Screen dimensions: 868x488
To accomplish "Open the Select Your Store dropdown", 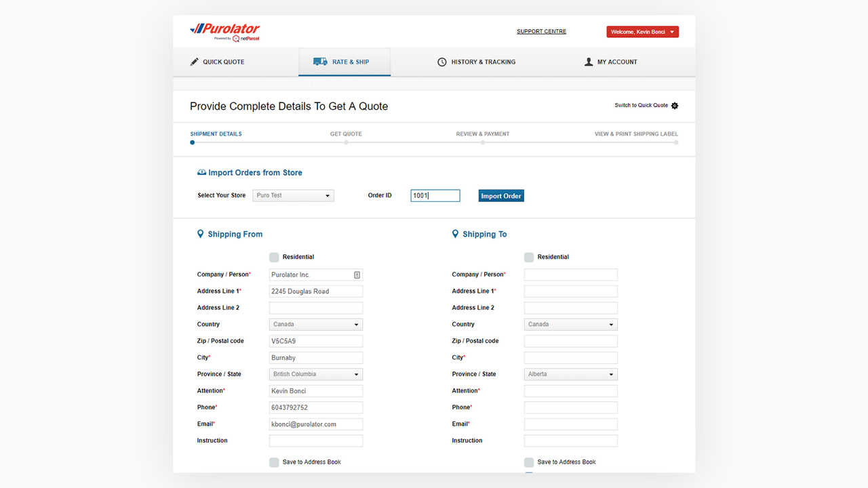I will [293, 195].
